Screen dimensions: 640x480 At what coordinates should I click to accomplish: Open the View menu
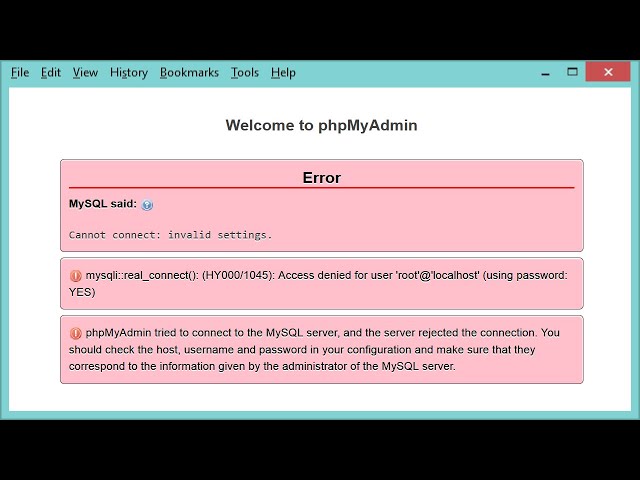click(85, 73)
